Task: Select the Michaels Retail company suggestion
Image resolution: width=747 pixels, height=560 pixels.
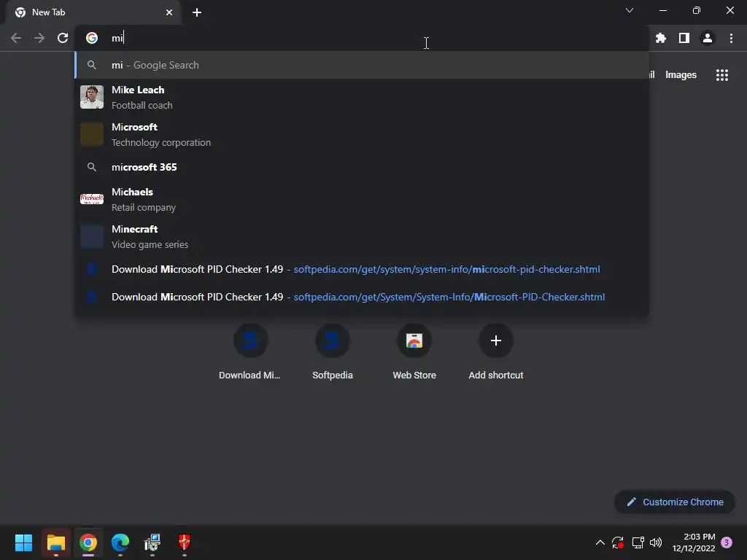Action: [362, 199]
